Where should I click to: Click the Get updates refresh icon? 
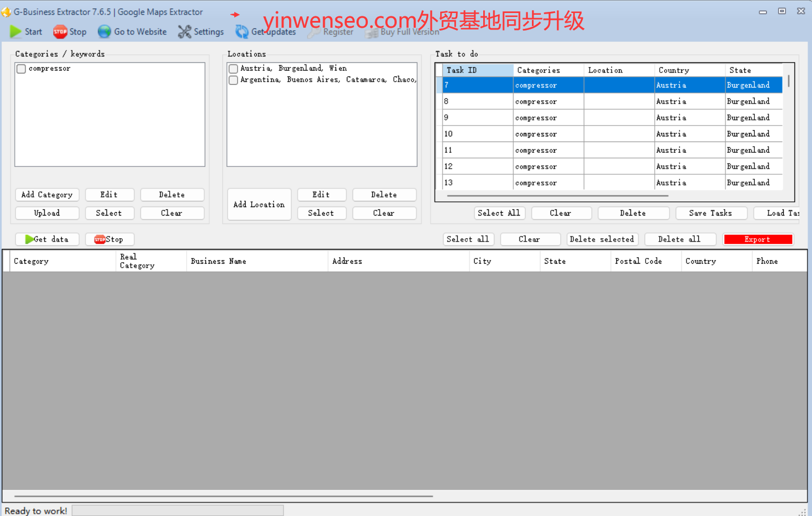(242, 32)
